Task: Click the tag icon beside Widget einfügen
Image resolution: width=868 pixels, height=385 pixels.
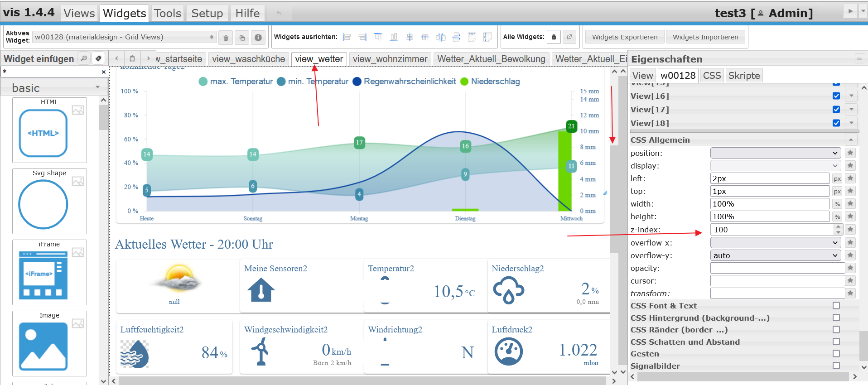Action: (x=98, y=58)
